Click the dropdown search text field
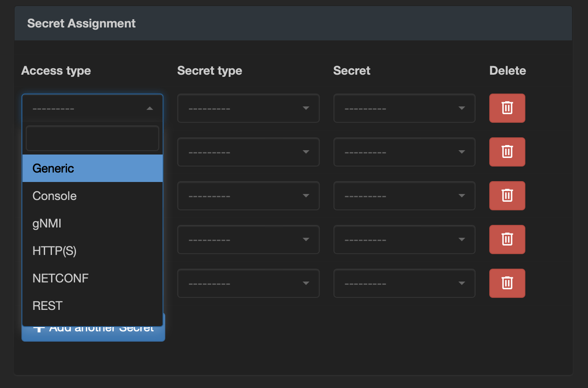The height and width of the screenshot is (388, 588). (x=92, y=138)
